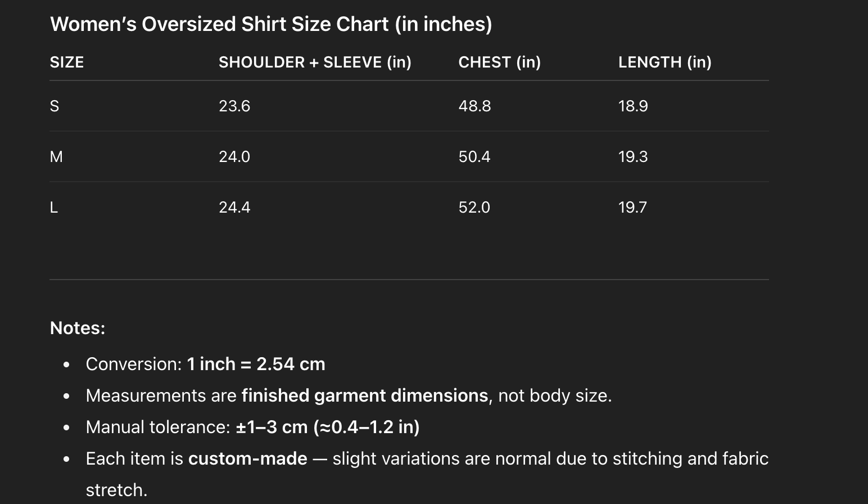The width and height of the screenshot is (868, 504).
Task: Click the L size row label
Action: click(x=54, y=208)
